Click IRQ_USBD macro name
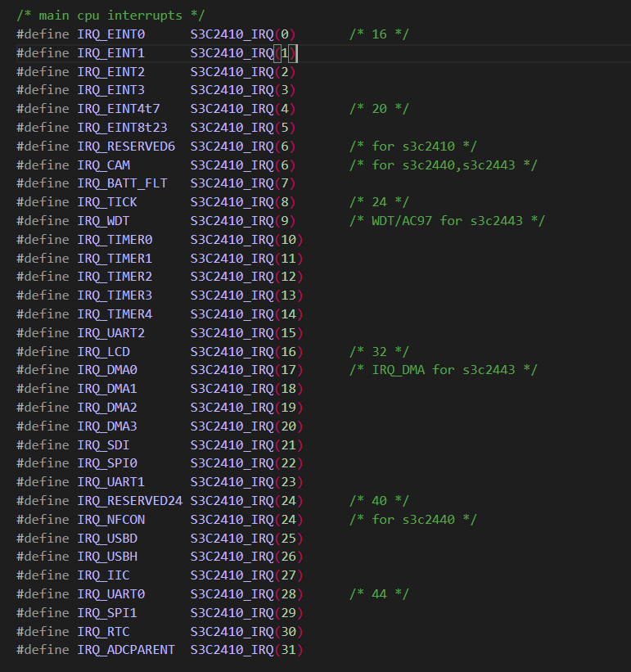 (107, 539)
